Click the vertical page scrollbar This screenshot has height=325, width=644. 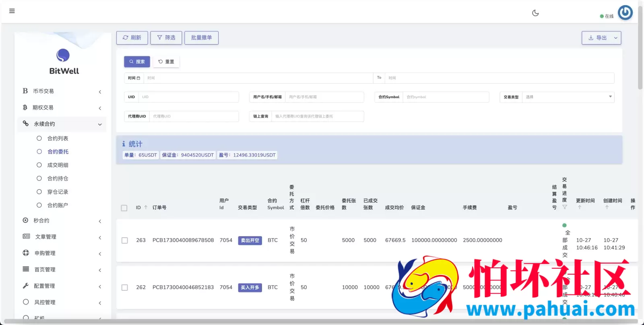click(640, 47)
